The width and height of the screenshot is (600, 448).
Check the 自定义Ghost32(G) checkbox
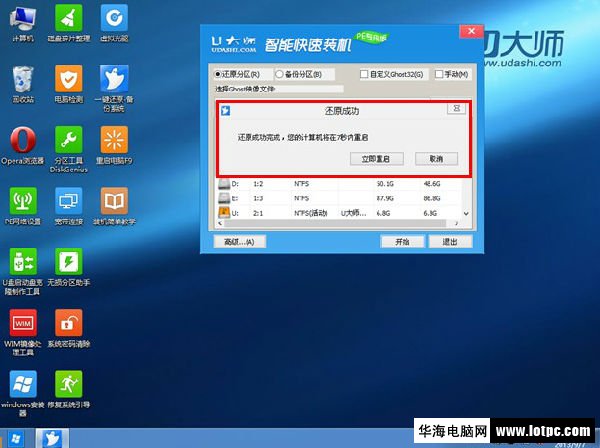tap(364, 74)
